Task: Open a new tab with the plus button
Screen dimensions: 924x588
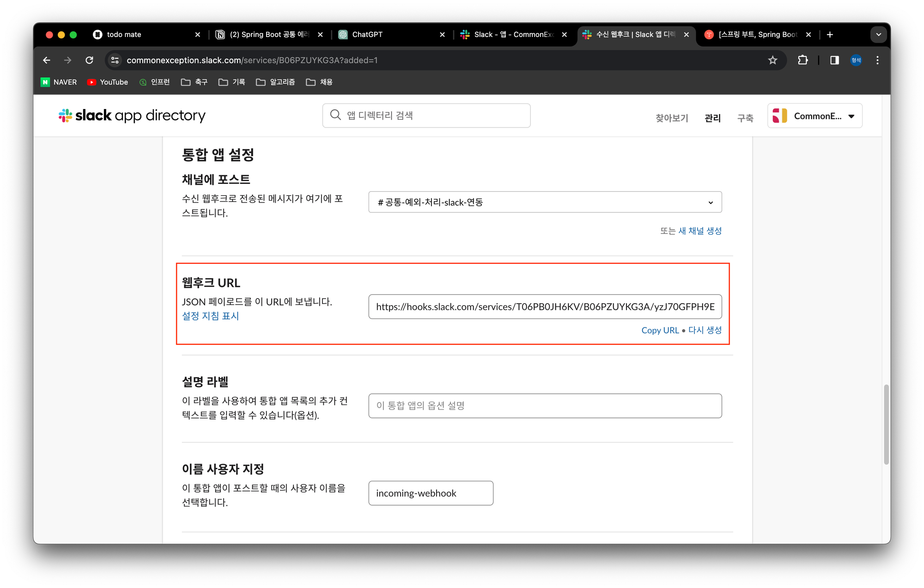Action: point(830,35)
